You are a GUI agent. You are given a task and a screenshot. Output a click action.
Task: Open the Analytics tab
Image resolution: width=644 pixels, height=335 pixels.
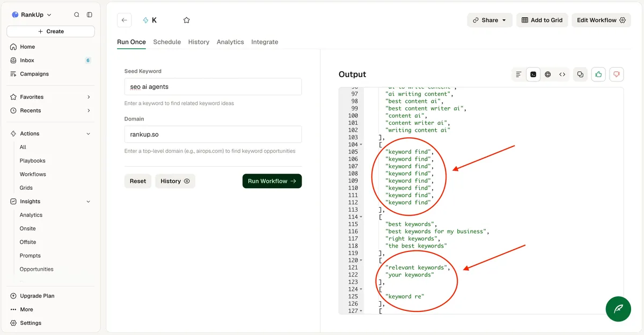pos(230,42)
